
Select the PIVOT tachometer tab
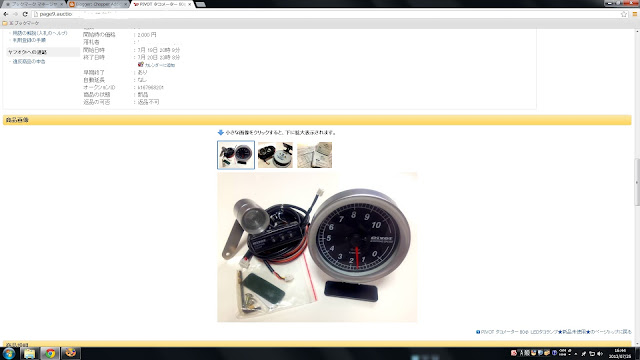pyautogui.click(x=161, y=4)
